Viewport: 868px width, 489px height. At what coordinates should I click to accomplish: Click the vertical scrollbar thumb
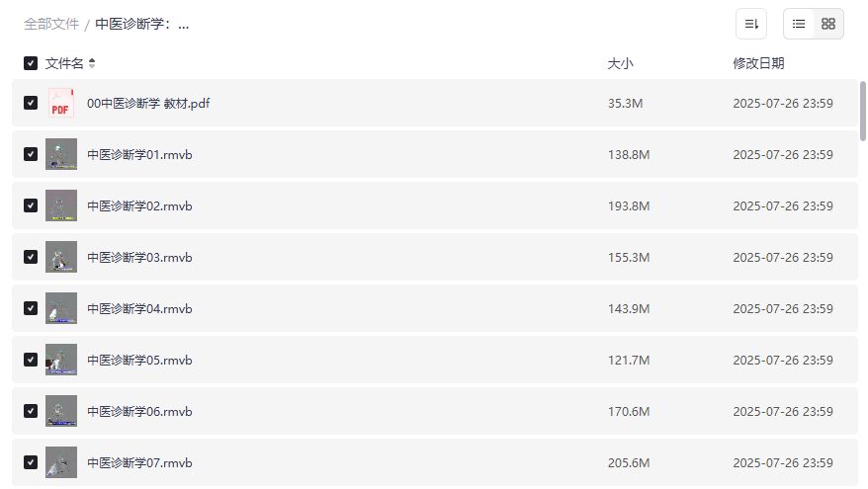(863, 111)
